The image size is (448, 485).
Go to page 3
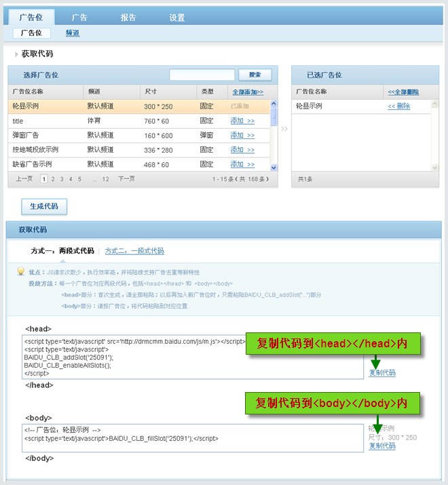[x=62, y=179]
